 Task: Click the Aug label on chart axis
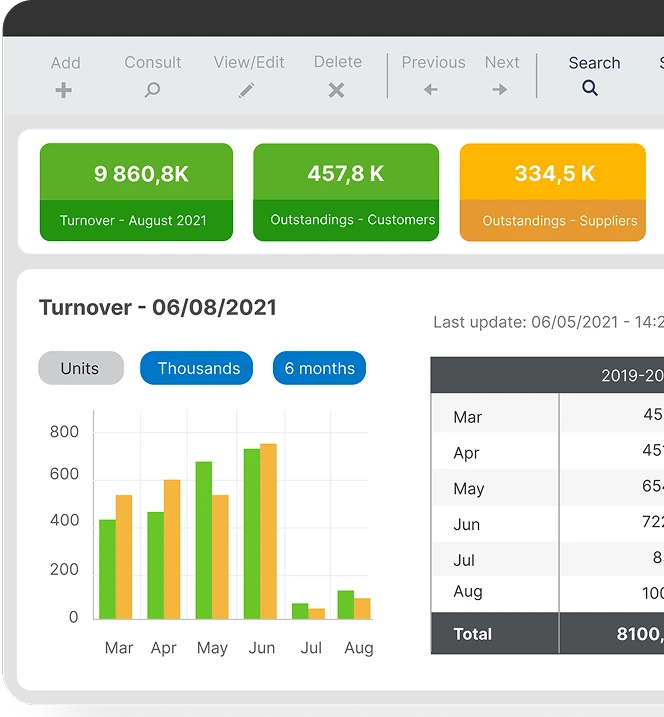coord(359,648)
